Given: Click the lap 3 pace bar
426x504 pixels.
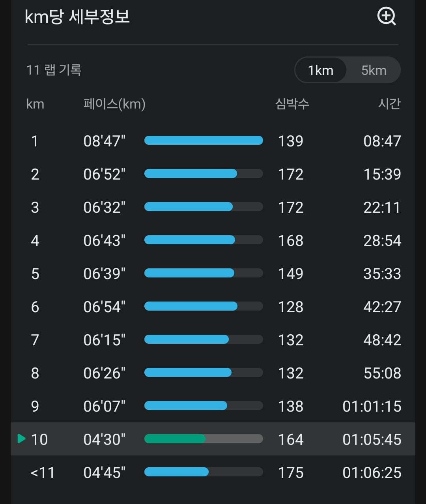Looking at the screenshot, I should pos(204,207).
